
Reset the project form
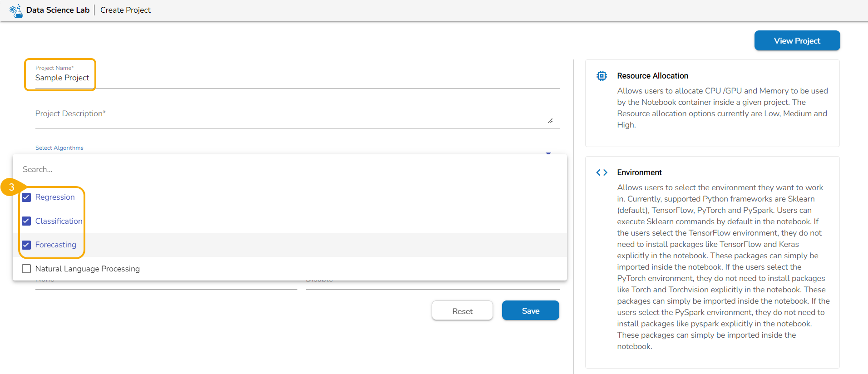coord(462,311)
